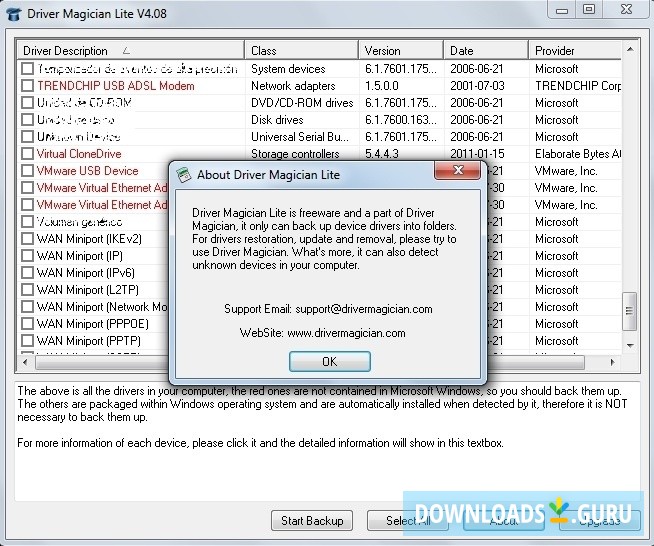This screenshot has height=546, width=654.
Task: Click the vertical scrollbar up arrow
Action: (x=630, y=49)
